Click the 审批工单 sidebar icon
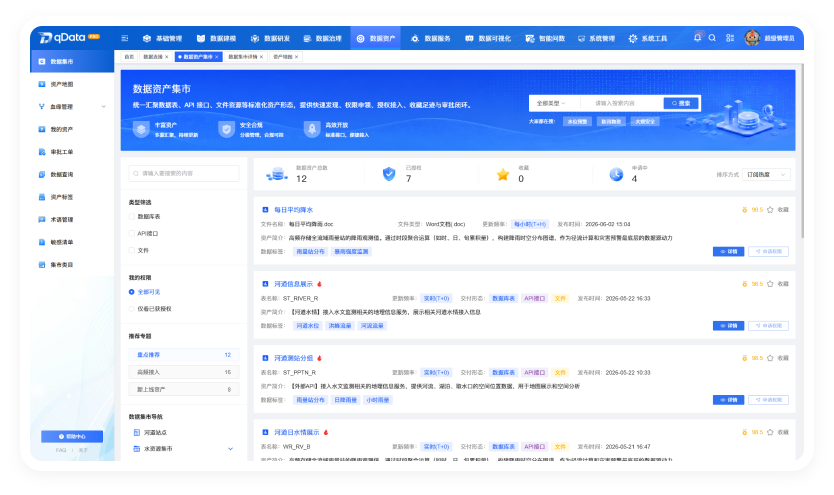 tap(41, 152)
